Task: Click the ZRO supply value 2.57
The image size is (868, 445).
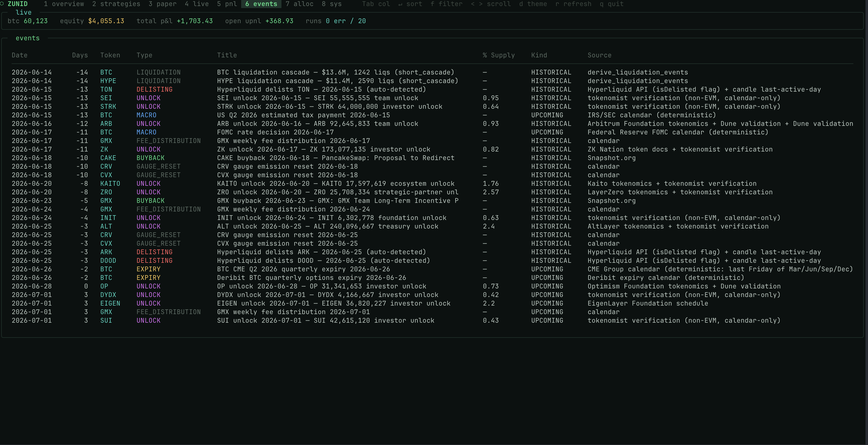Action: click(491, 192)
